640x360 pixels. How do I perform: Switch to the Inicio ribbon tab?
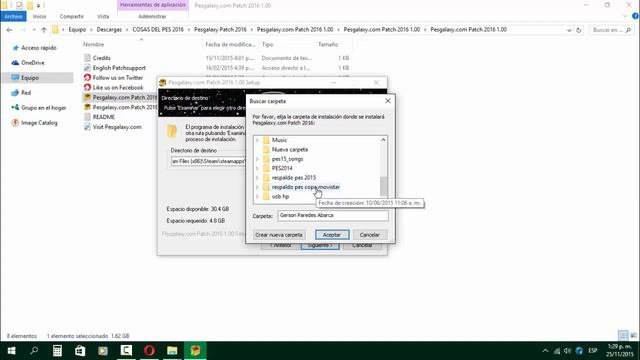(x=40, y=16)
